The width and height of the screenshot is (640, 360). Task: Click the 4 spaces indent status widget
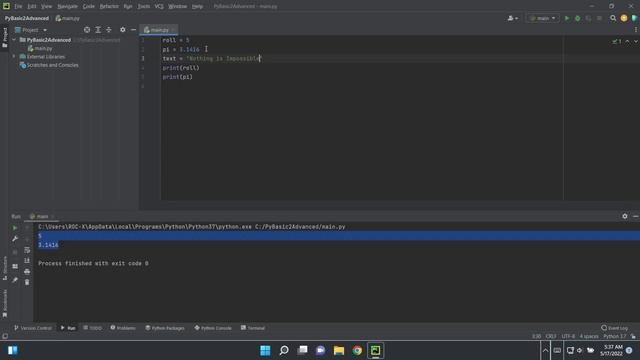[x=589, y=337]
